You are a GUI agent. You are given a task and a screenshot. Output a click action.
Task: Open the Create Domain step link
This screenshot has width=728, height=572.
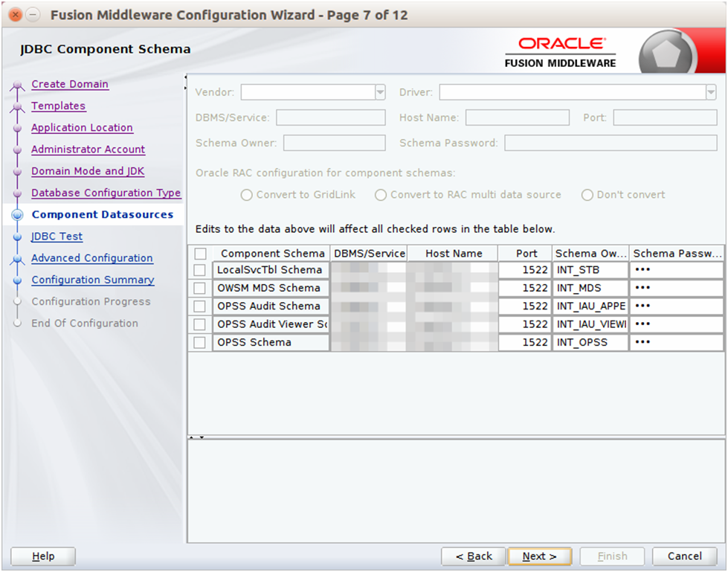pyautogui.click(x=70, y=84)
